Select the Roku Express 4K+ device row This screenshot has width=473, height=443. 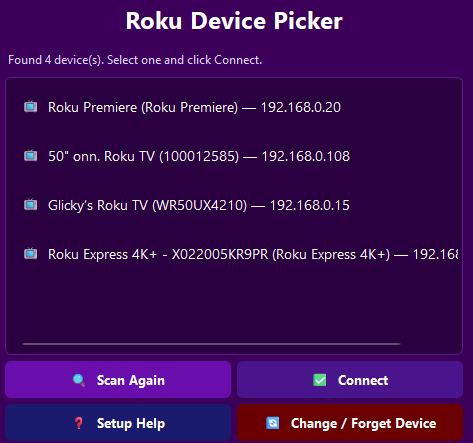tap(234, 254)
